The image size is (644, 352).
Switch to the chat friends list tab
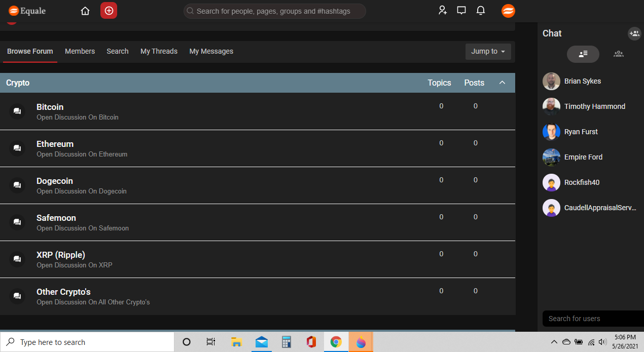pyautogui.click(x=583, y=54)
